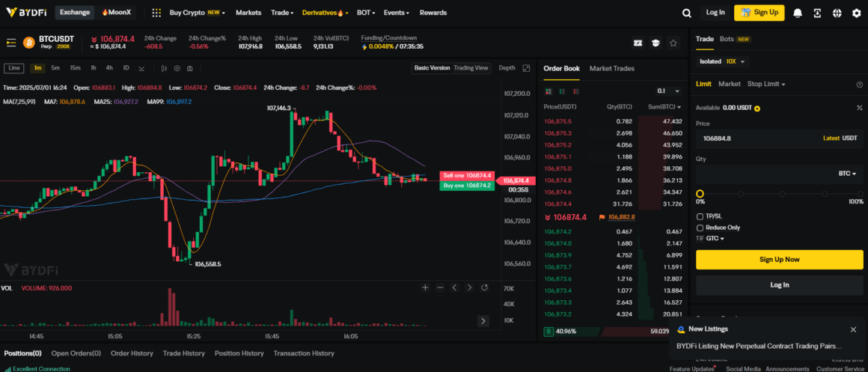The width and height of the screenshot is (868, 372).
Task: Click the 0% quantity slider handle
Action: [x=700, y=194]
